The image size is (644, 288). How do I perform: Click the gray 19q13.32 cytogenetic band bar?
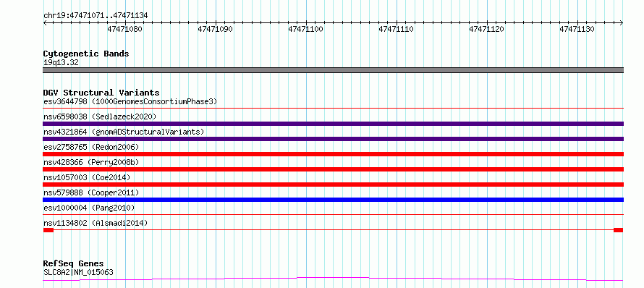[333, 70]
